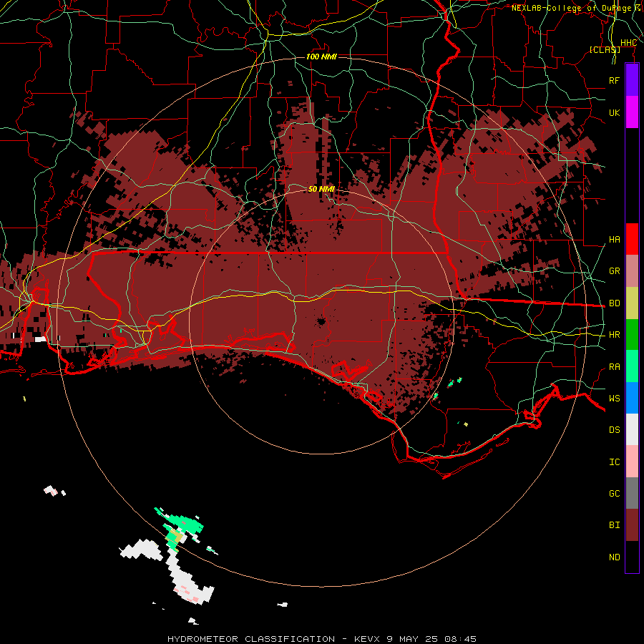Viewport: 644px width, 644px height.
Task: Click the HA legend label
Action: click(x=614, y=240)
